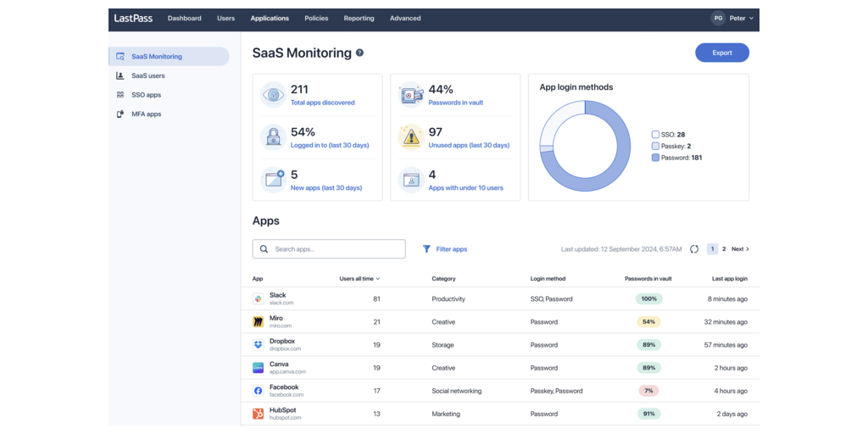Click the filter funnel icon
This screenshot has width=868, height=434.
tap(426, 249)
